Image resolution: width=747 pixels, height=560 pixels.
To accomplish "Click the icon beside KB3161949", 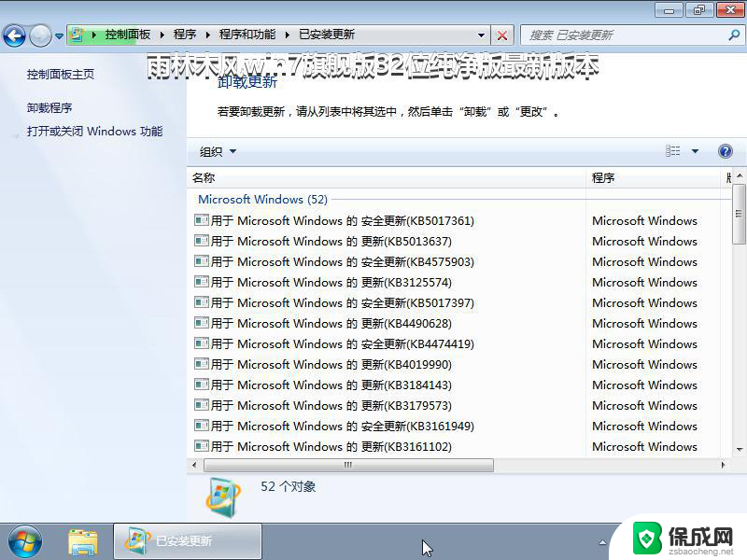I will click(x=202, y=425).
